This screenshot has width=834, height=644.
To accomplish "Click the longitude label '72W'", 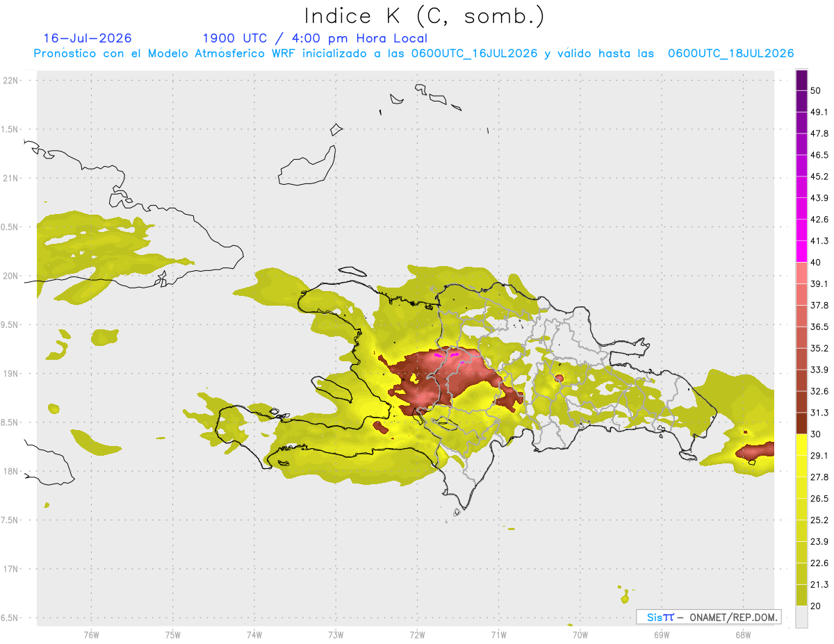I will pyautogui.click(x=417, y=634).
